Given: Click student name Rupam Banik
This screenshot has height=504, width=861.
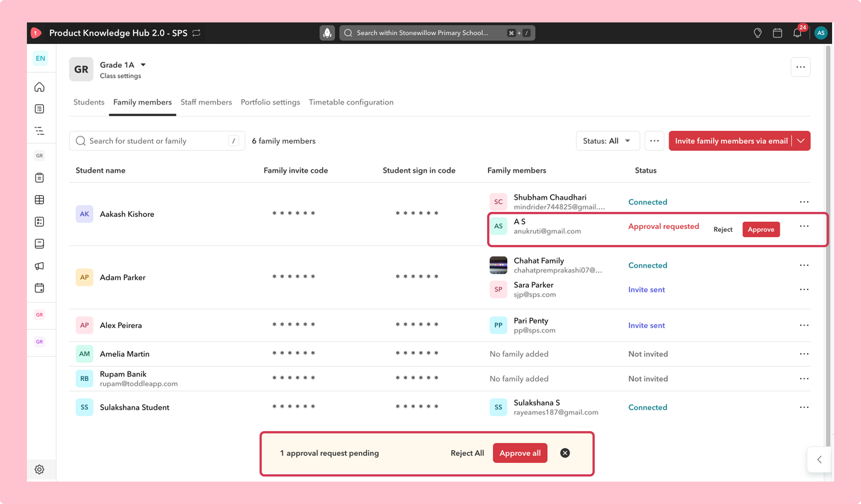Looking at the screenshot, I should 123,374.
